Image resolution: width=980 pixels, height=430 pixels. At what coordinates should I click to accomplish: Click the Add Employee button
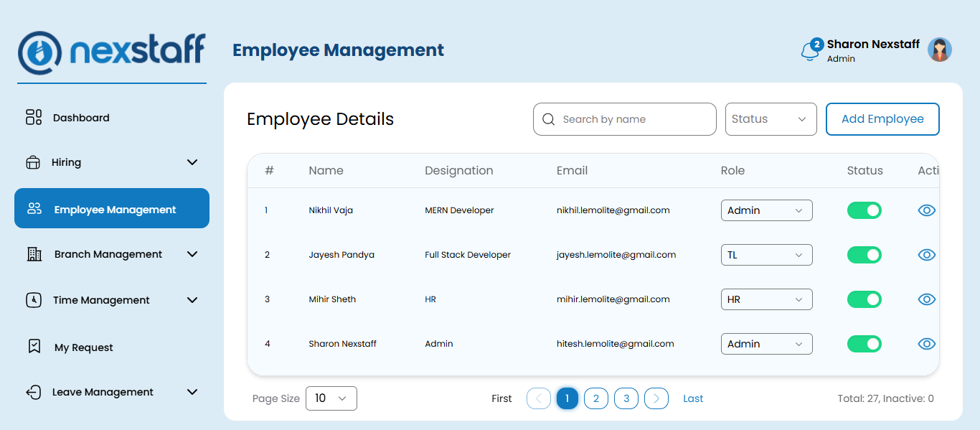[x=882, y=119]
